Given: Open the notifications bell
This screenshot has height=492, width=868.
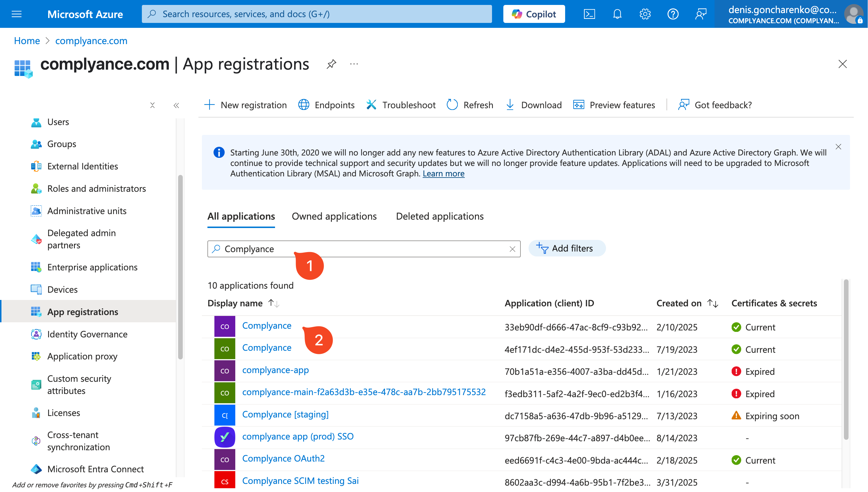Looking at the screenshot, I should 617,14.
